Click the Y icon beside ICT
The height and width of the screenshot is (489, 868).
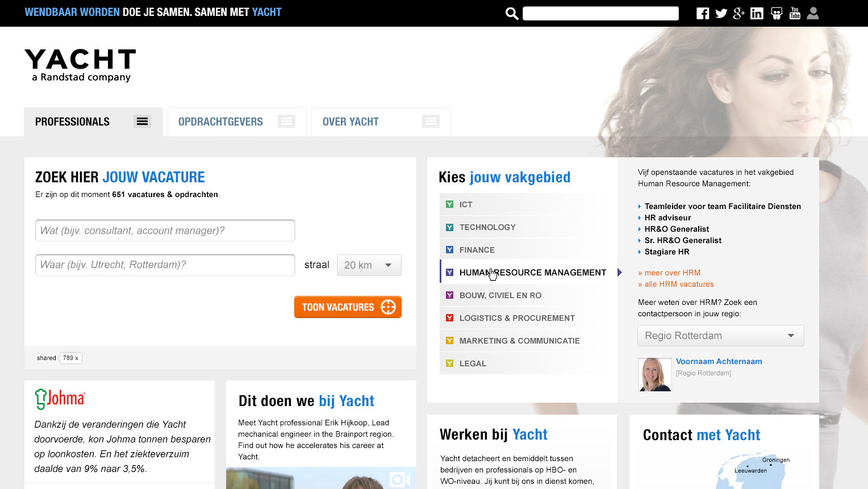(449, 204)
